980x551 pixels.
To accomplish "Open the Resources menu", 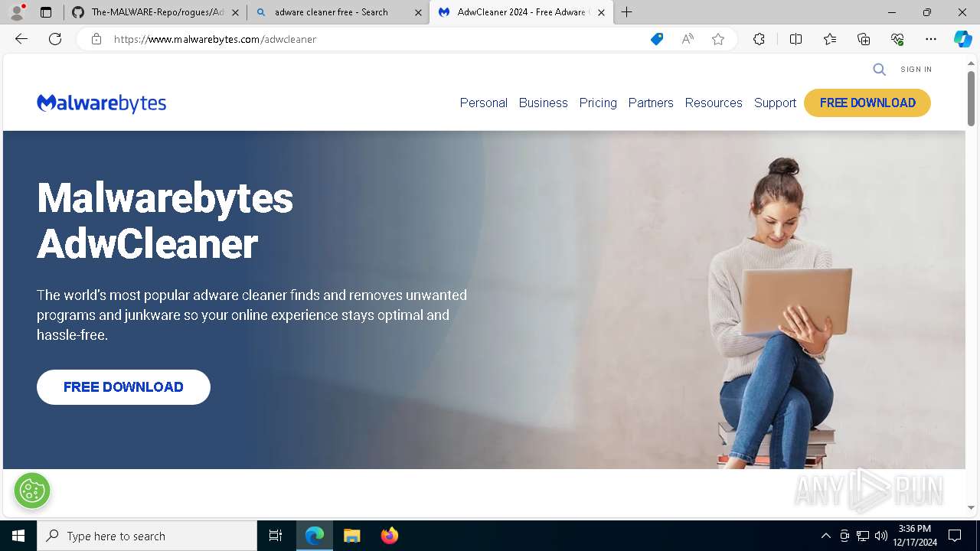I will [714, 103].
